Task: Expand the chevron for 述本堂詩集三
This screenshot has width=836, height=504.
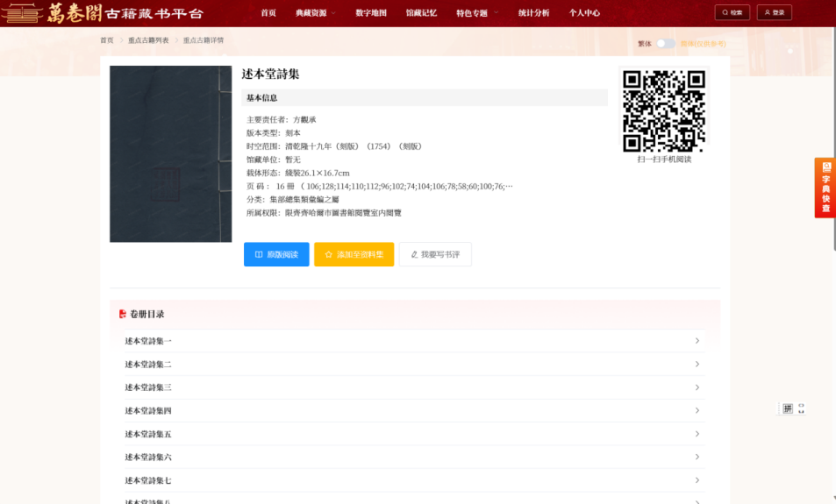Action: click(x=697, y=387)
